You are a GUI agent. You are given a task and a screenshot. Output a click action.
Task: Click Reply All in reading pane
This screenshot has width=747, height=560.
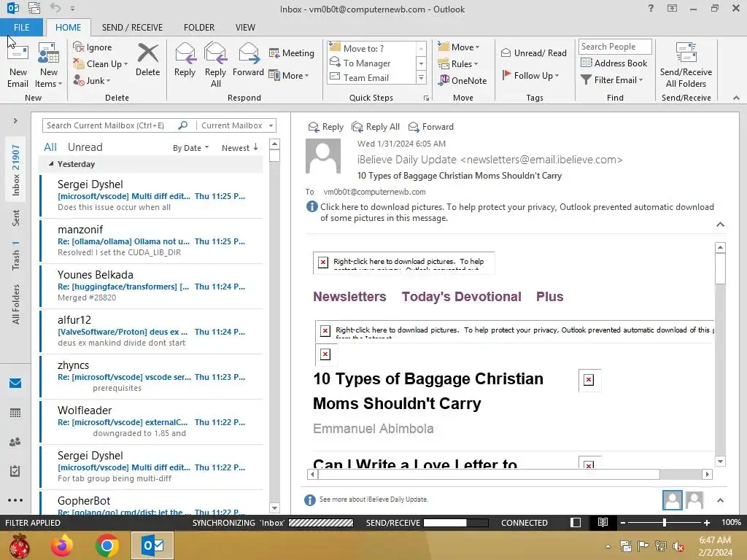click(x=376, y=127)
